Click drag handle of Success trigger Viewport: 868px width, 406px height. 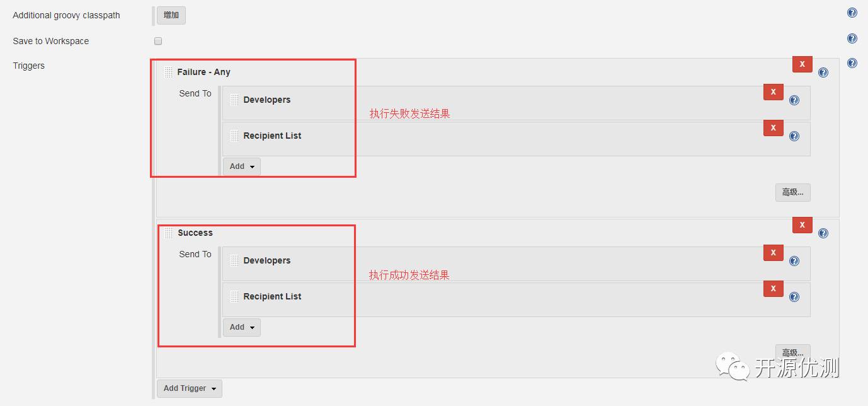tap(168, 233)
